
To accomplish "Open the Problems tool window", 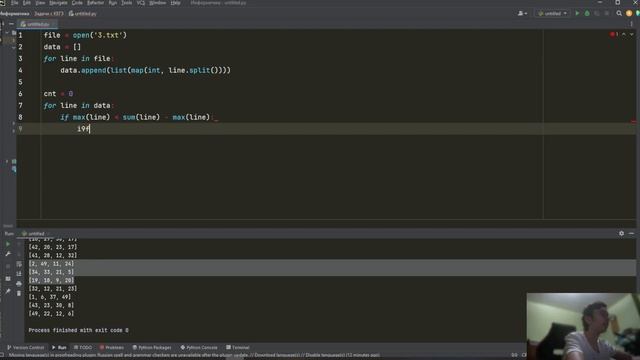I will coord(111,347).
